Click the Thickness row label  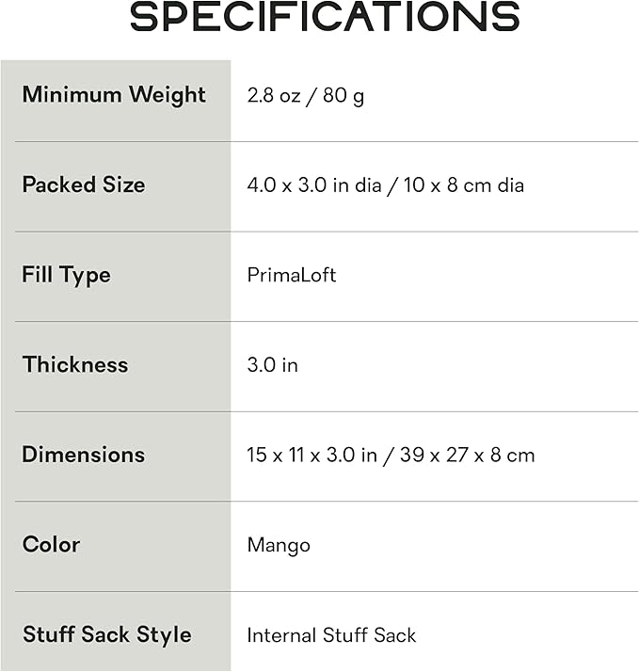point(75,364)
